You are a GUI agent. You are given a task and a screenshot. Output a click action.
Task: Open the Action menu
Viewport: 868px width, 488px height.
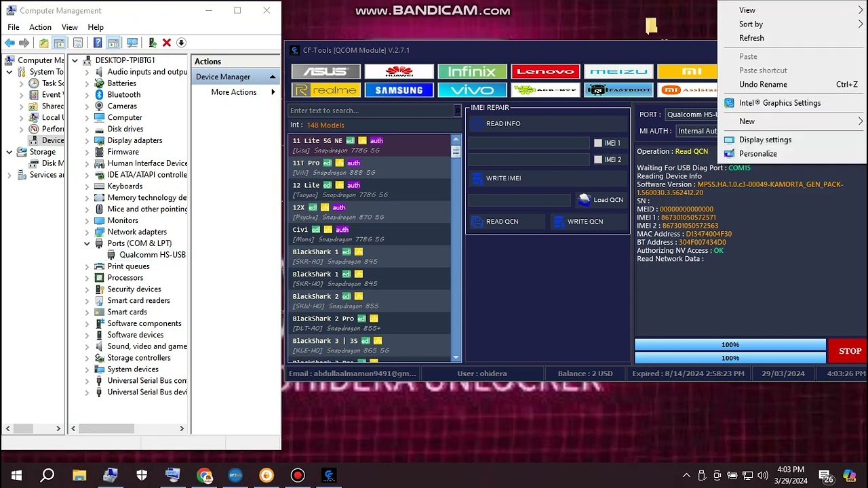[x=40, y=27]
